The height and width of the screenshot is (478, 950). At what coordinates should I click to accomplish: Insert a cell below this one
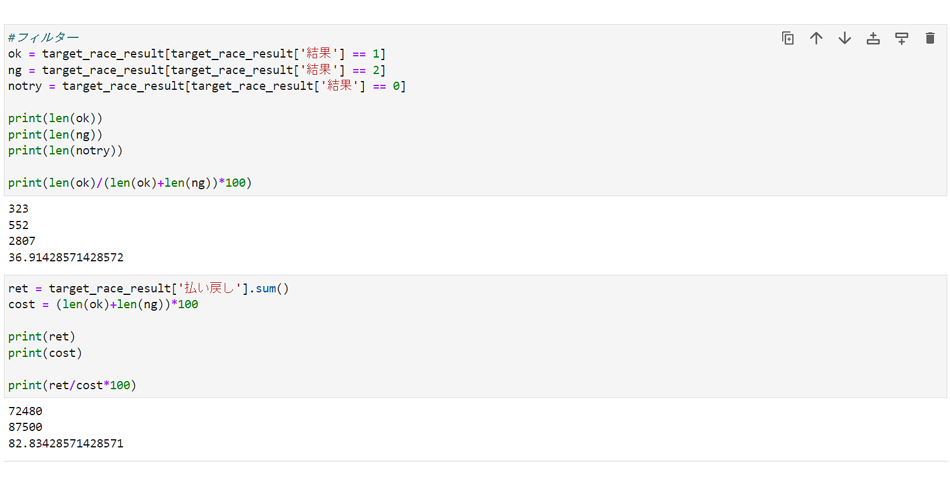[902, 38]
